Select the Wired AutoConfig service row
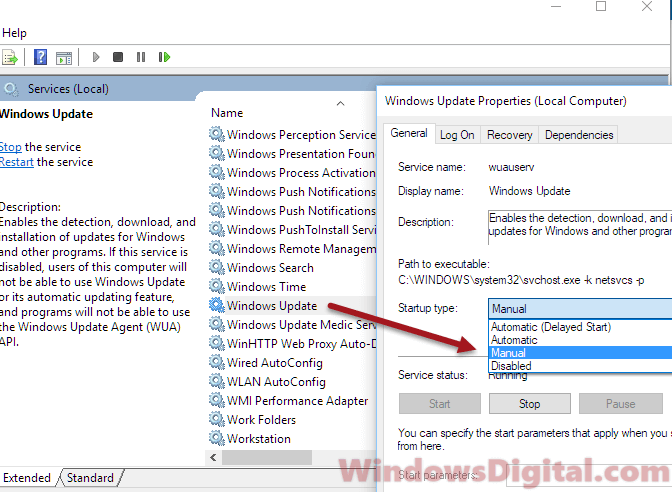This screenshot has height=492, width=672. point(292,362)
